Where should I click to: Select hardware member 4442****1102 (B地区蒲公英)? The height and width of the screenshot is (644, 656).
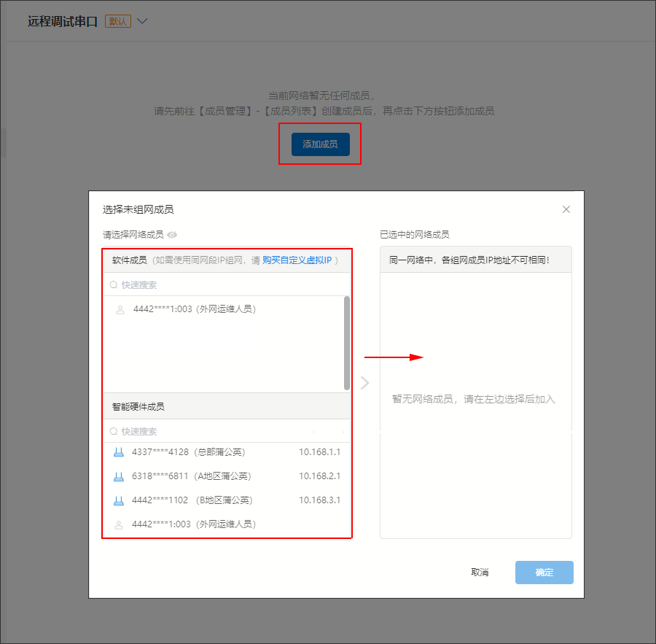coord(227,500)
